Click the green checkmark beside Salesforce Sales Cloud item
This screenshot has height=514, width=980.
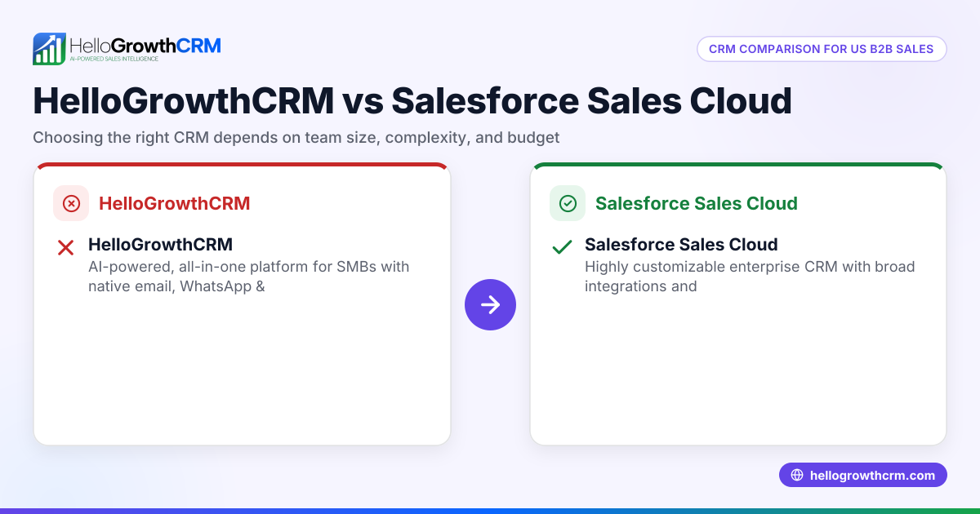562,247
